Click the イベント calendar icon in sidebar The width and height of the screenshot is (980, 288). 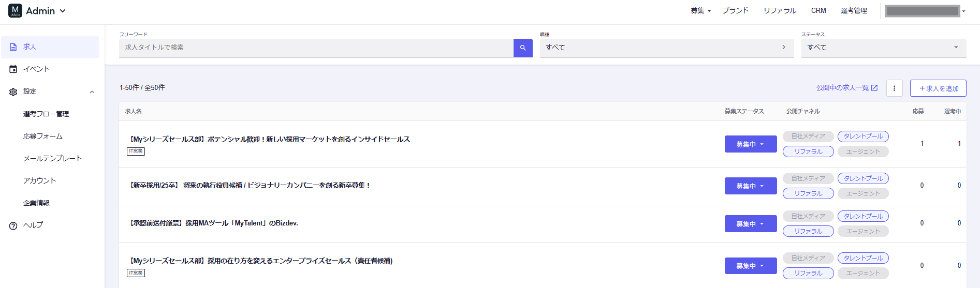tap(13, 69)
